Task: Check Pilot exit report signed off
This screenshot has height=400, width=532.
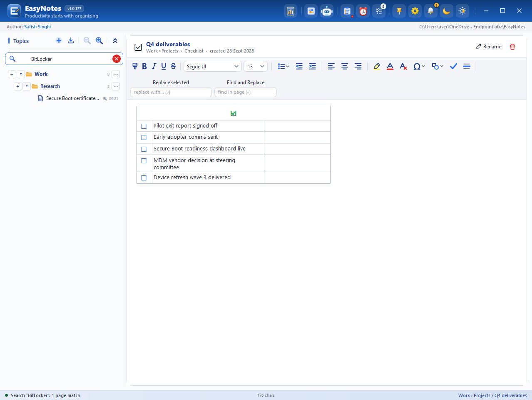Action: [x=144, y=126]
